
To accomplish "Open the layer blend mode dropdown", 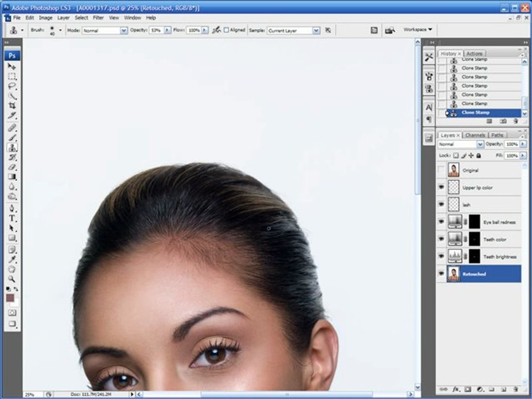I will tap(480, 144).
